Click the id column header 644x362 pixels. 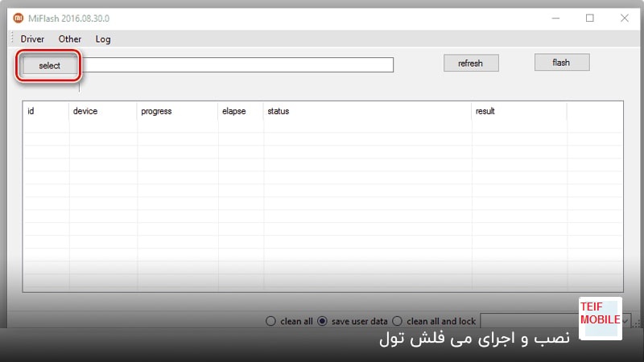pos(46,111)
